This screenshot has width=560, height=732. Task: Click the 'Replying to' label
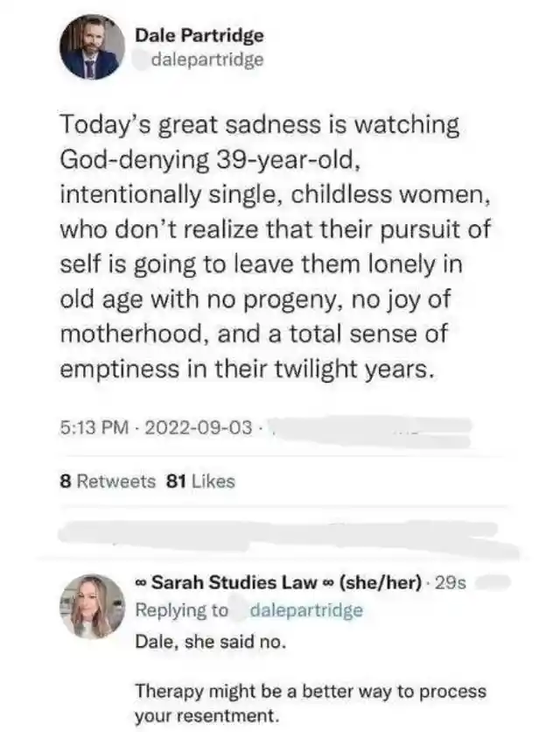pos(181,610)
